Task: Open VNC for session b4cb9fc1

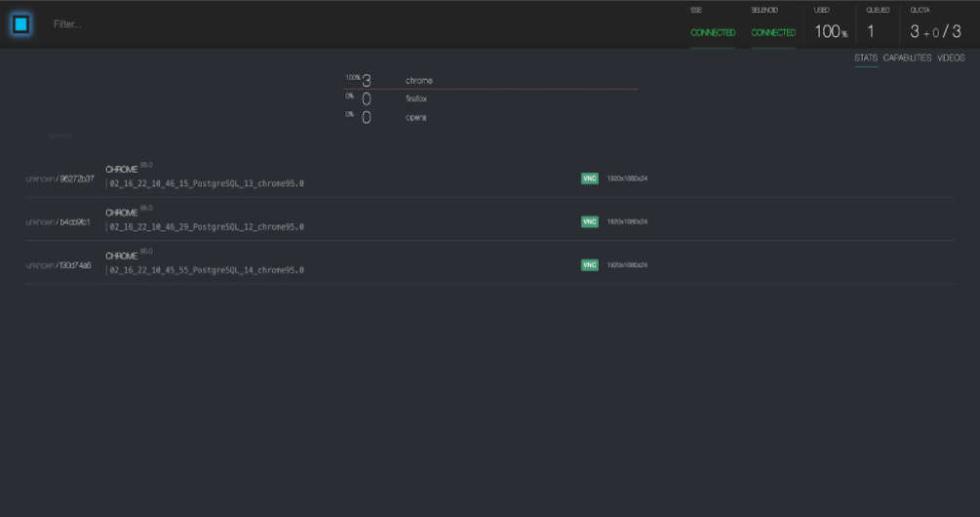Action: tap(589, 221)
